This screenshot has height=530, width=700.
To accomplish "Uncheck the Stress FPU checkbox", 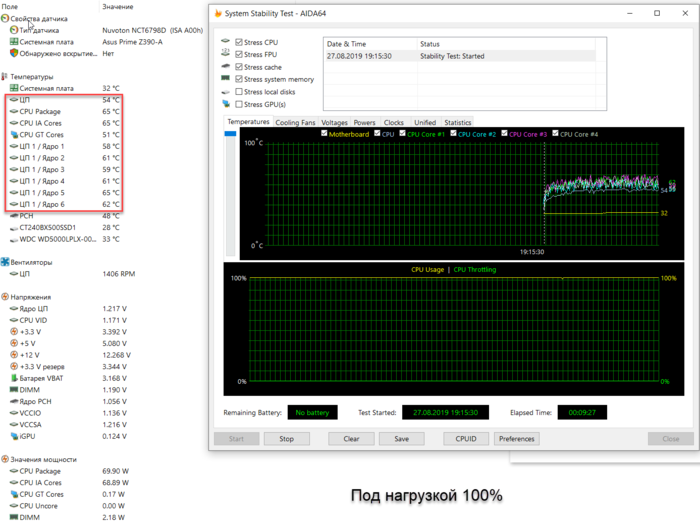I will pyautogui.click(x=239, y=54).
